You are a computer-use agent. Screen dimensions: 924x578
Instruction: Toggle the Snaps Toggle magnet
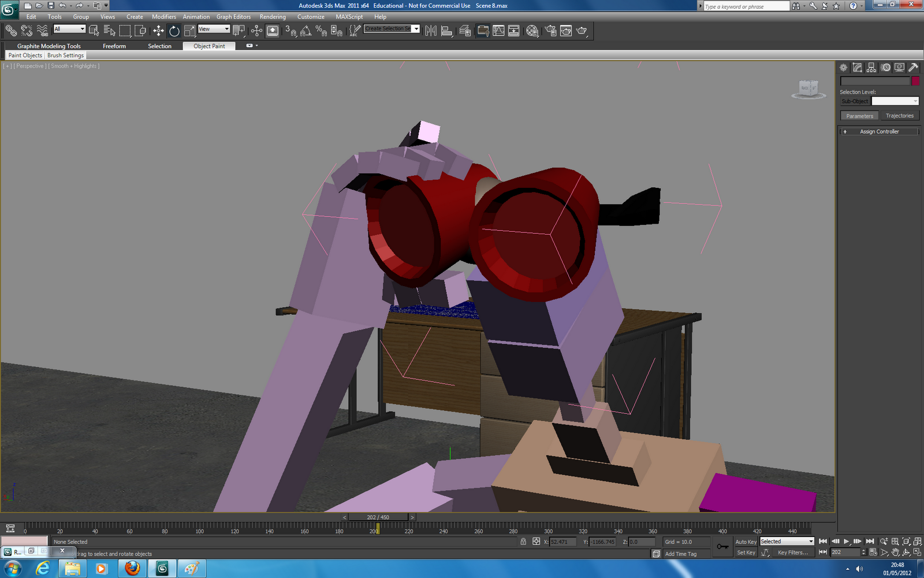pos(290,31)
